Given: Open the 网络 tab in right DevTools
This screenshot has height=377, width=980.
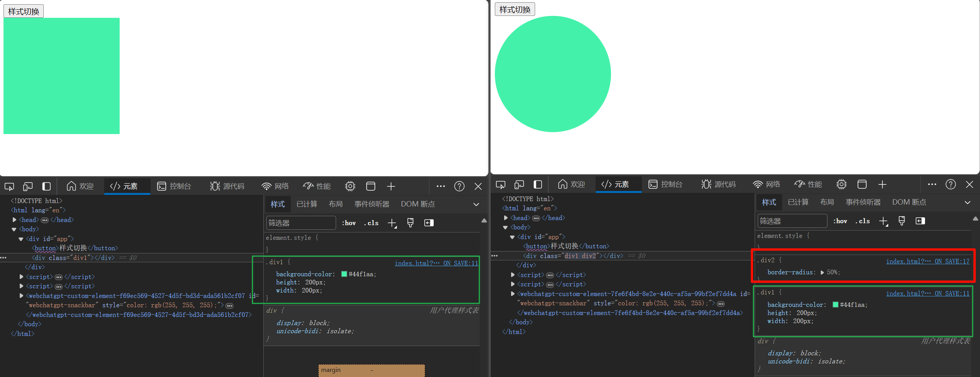Looking at the screenshot, I should (x=767, y=184).
